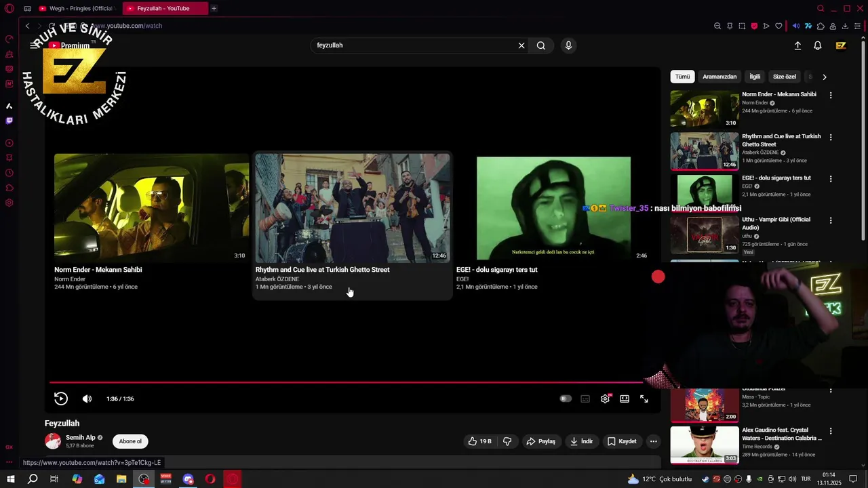This screenshot has width=868, height=488.
Task: Play Alex Gaudino Destination Calabria thumbnail
Action: tap(705, 445)
